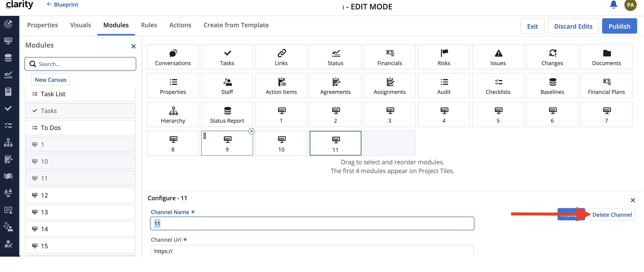
Task: Select the Risks flag module tile
Action: pyautogui.click(x=444, y=57)
